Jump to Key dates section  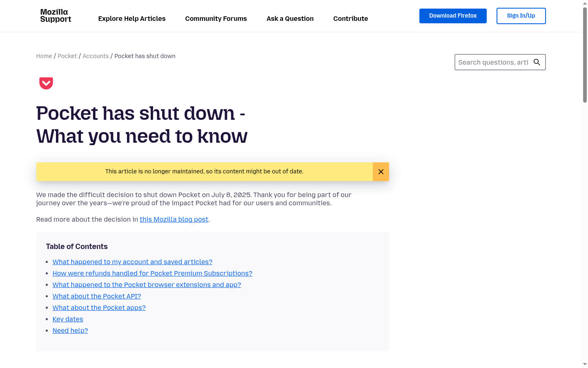pos(68,319)
